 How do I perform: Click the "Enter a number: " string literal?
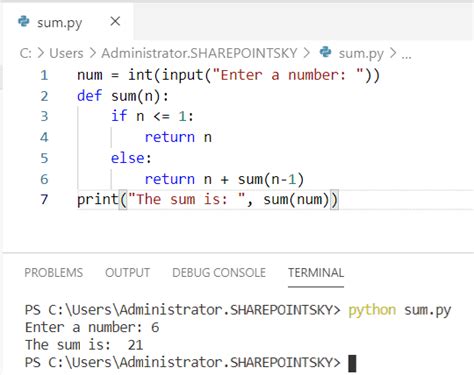(288, 75)
